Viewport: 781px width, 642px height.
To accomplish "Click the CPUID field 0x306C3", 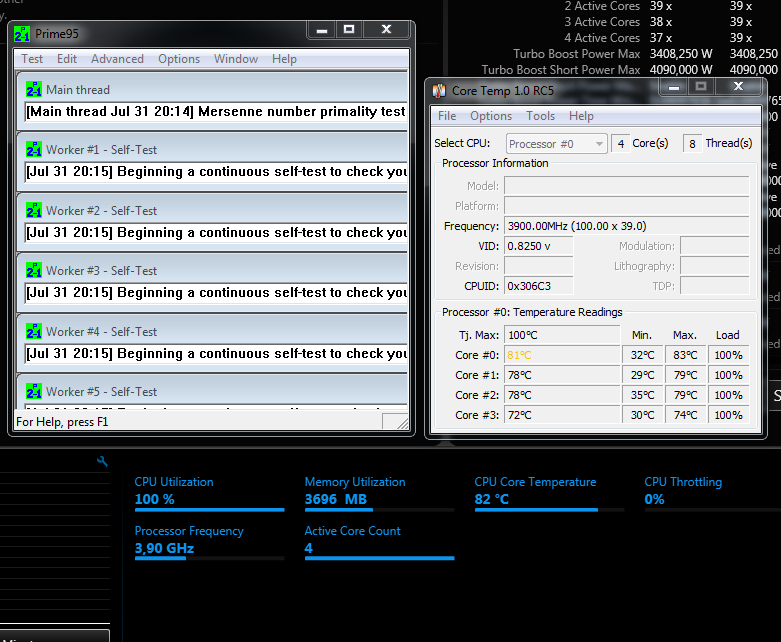I will point(538,286).
